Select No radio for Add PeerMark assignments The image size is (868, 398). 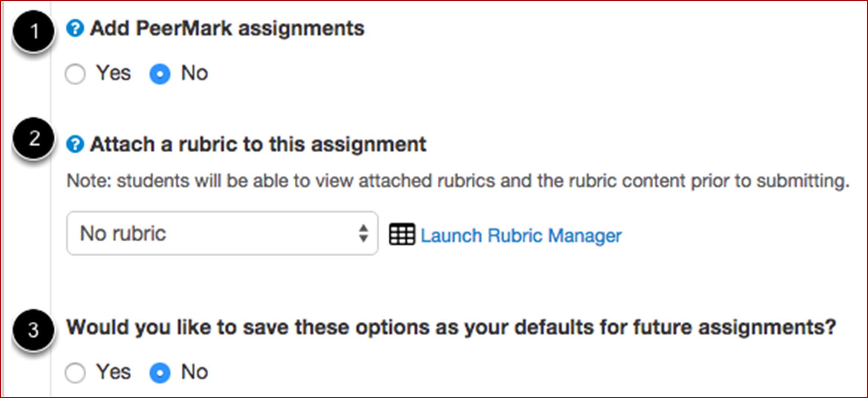160,74
